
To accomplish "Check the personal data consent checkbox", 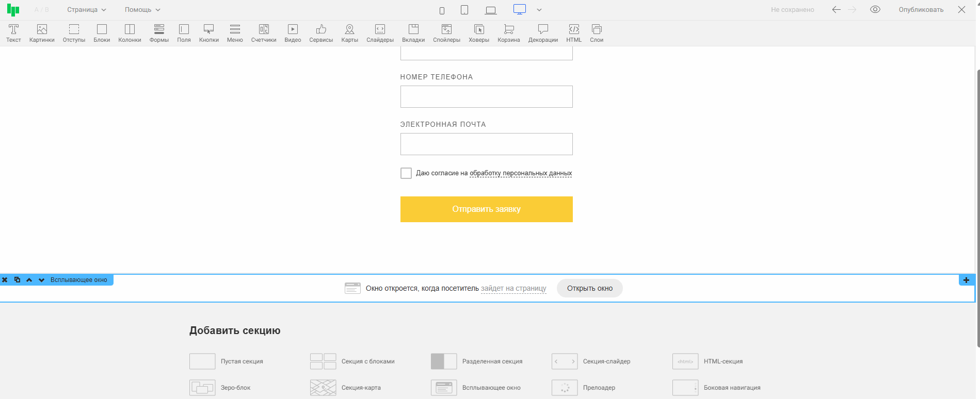I will [x=406, y=173].
